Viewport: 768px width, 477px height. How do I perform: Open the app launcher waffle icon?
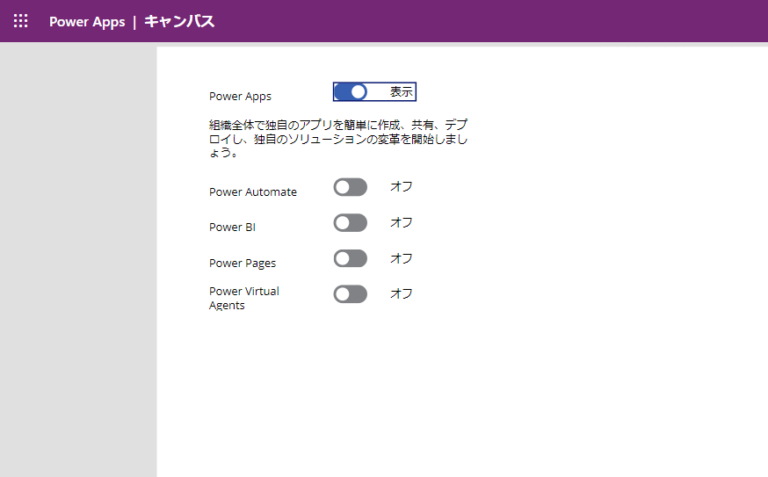21,21
